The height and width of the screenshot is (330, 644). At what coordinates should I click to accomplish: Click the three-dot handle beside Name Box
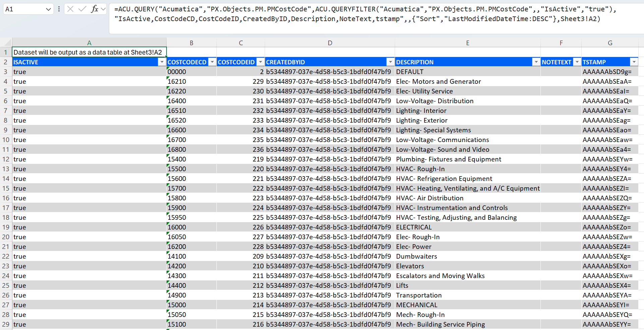pos(59,9)
